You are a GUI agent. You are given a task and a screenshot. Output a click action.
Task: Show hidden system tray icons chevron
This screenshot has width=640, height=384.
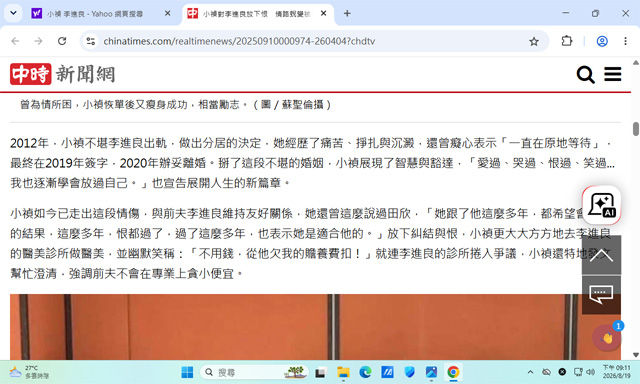[x=530, y=372]
